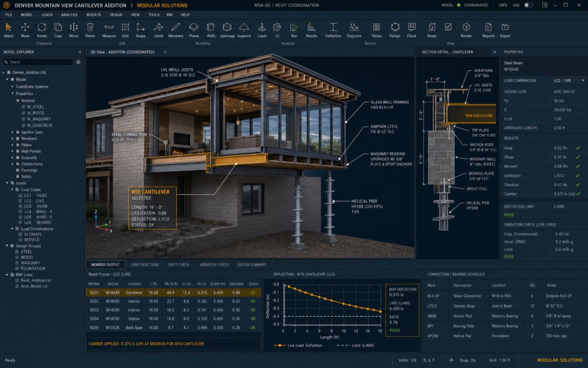This screenshot has height=368, width=588.
Task: Choose the Plates tool
Action: click(x=194, y=30)
